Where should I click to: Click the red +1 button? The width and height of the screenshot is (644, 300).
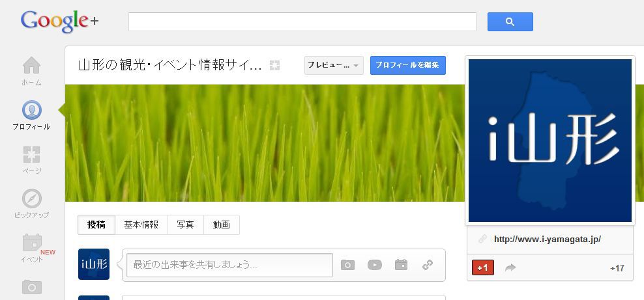pyautogui.click(x=483, y=268)
